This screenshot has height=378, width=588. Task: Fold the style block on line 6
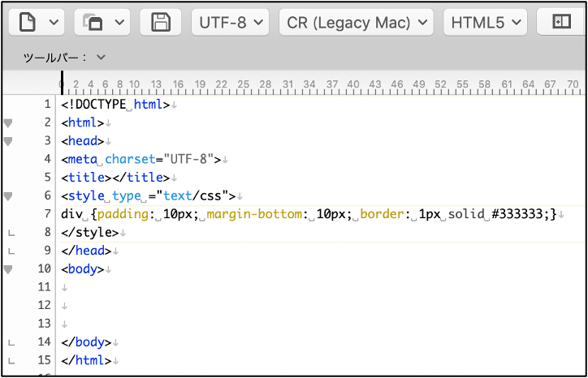click(9, 196)
